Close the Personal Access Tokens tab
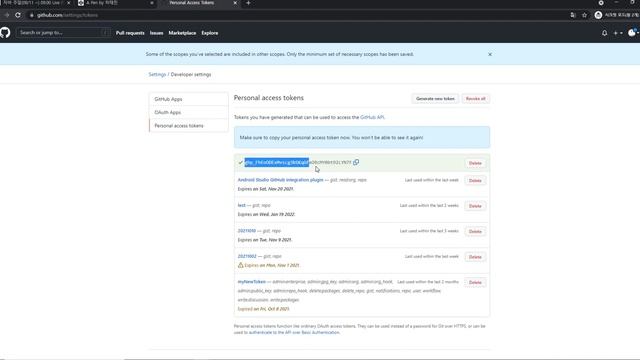This screenshot has height=360, width=640. point(235,3)
